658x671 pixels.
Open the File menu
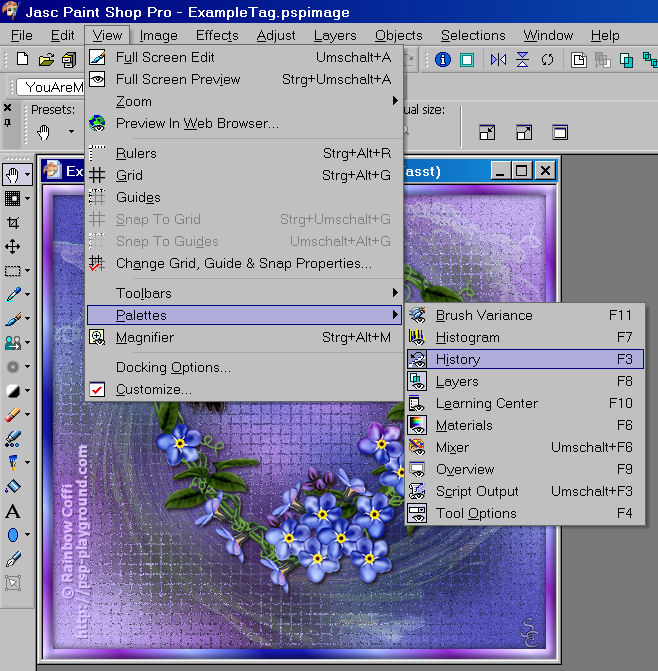click(x=21, y=36)
